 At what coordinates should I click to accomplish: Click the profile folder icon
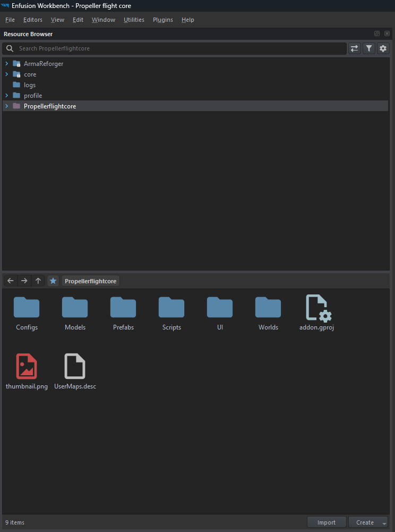16,95
